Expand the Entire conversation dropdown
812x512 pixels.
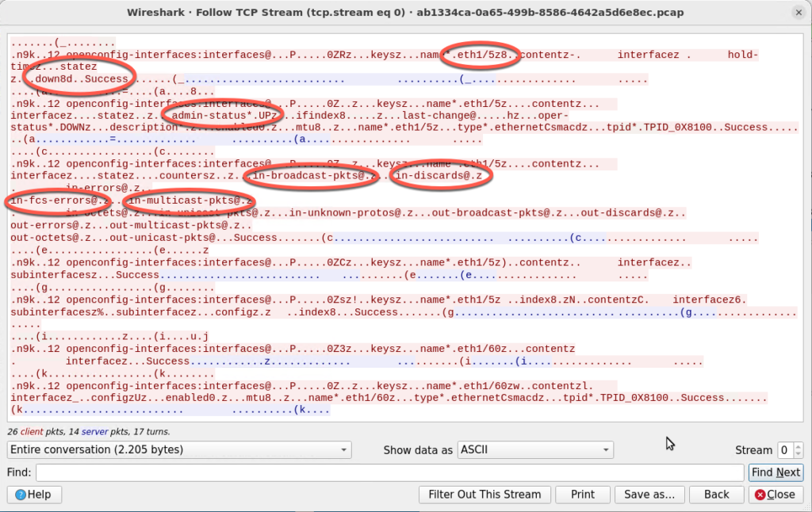click(x=178, y=449)
